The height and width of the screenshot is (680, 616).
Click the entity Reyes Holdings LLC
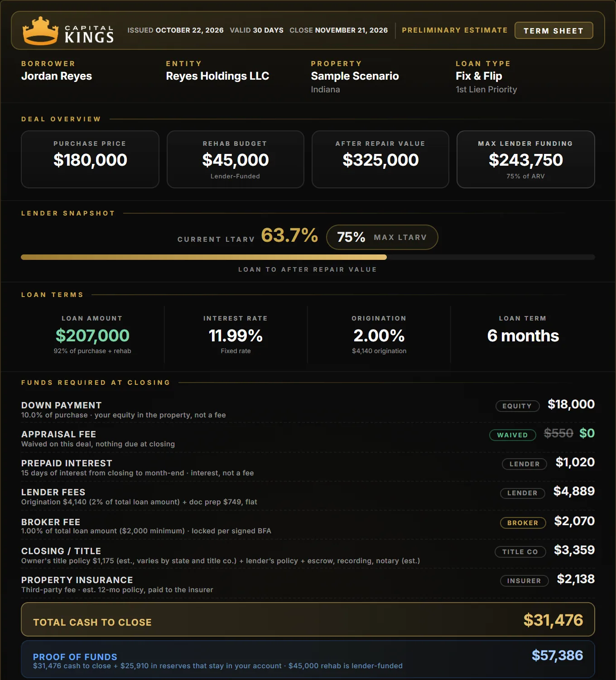tap(217, 76)
